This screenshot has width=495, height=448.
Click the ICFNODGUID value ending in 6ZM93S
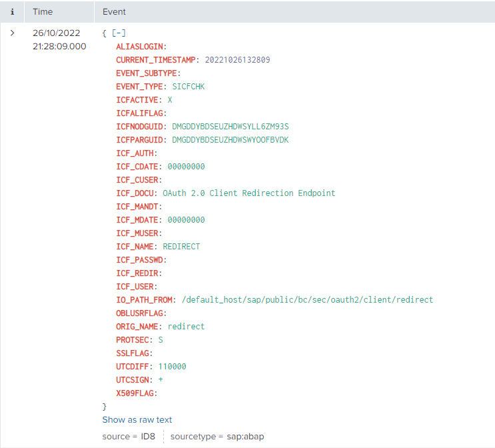230,126
